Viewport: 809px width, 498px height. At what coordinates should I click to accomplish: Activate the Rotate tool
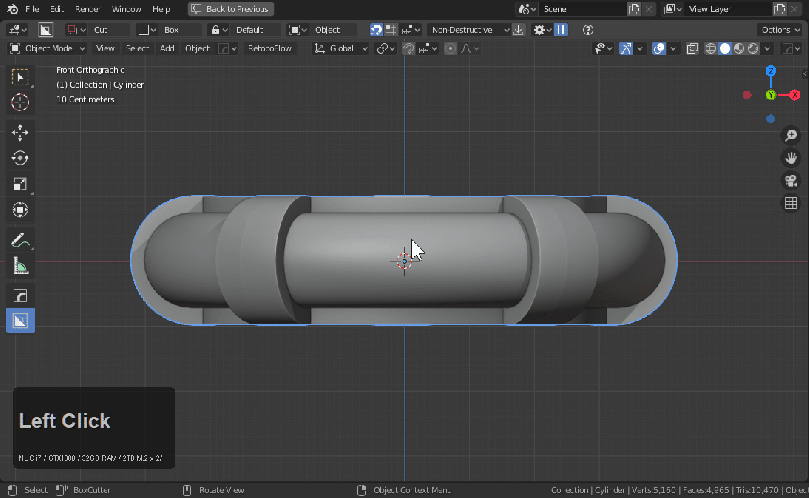[20, 158]
